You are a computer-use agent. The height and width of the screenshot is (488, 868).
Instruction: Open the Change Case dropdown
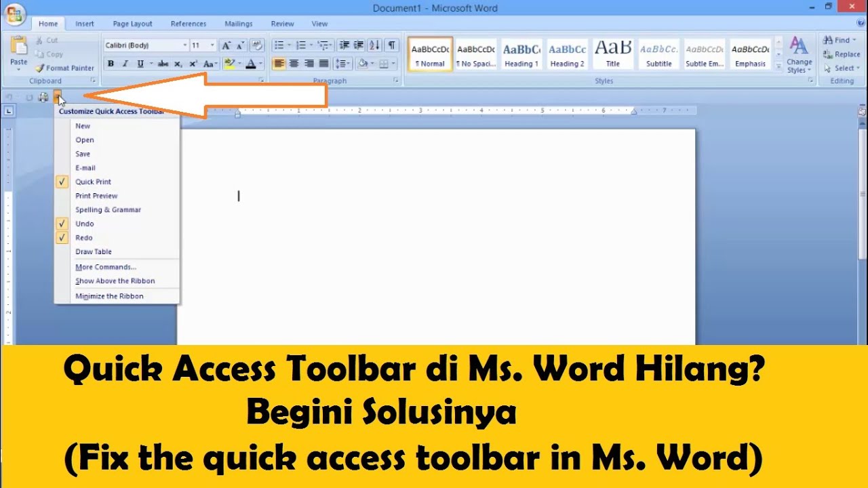click(210, 64)
